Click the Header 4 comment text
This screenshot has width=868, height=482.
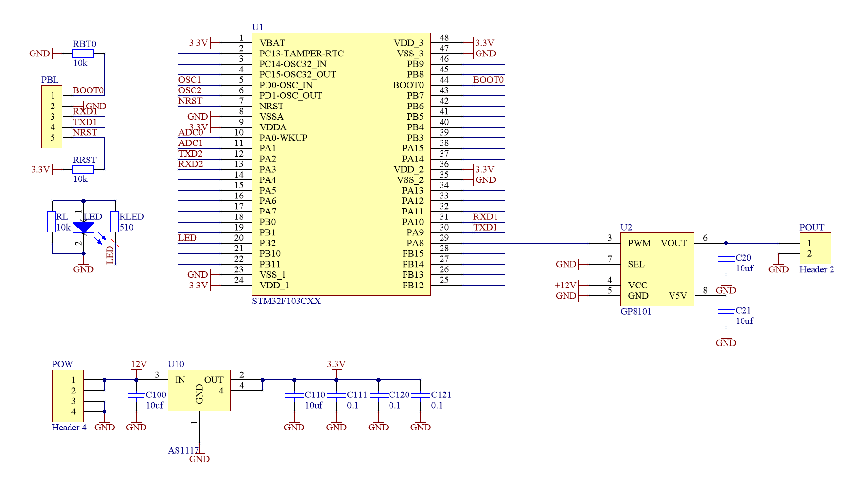pos(69,428)
